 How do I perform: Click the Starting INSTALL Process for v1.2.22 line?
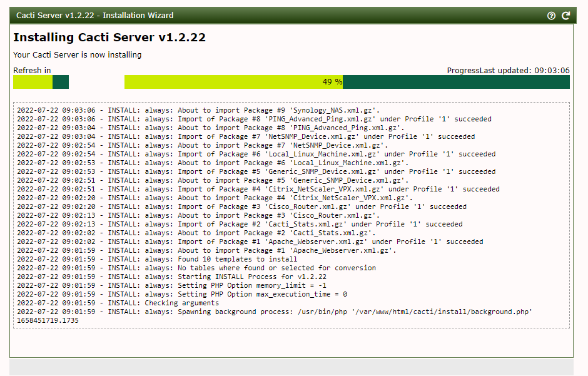click(171, 277)
